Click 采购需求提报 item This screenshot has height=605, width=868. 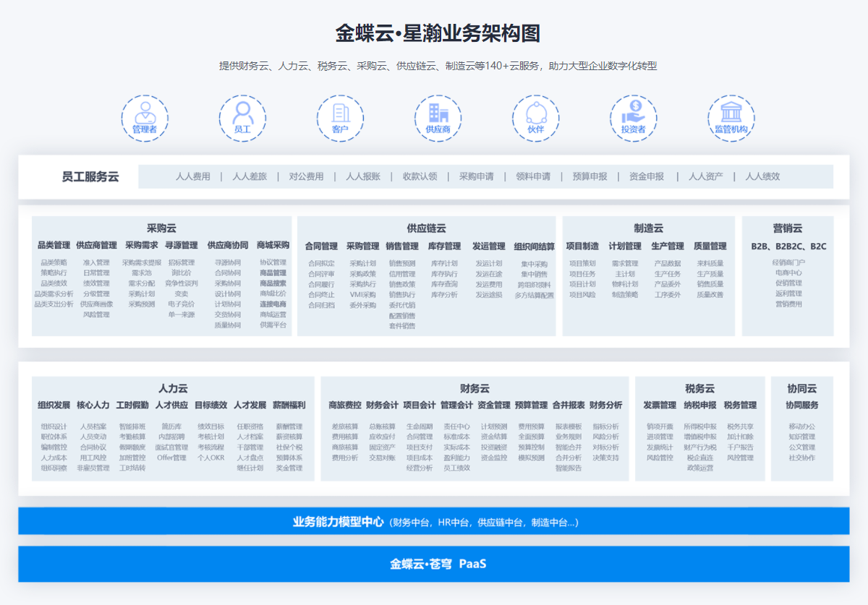[x=142, y=262]
